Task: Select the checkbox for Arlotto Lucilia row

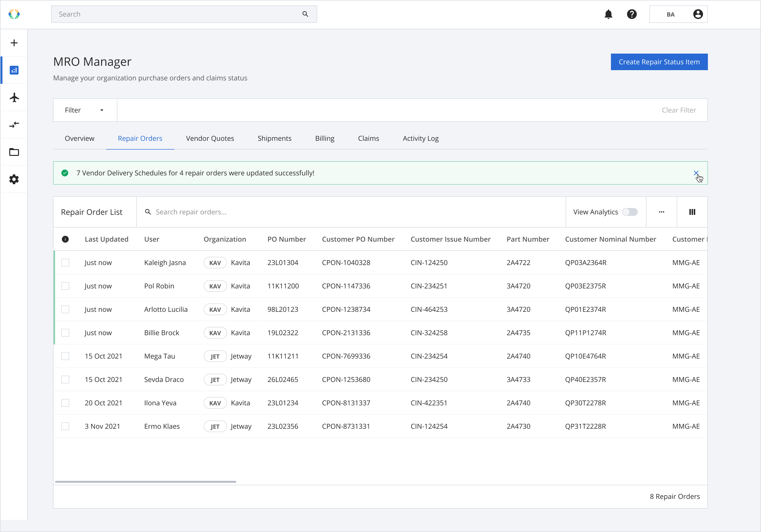Action: [x=65, y=309]
